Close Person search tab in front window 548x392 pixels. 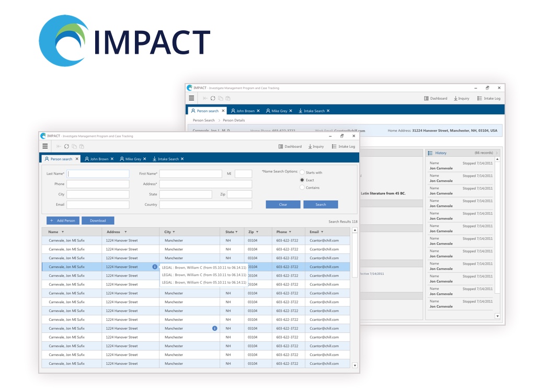click(77, 158)
